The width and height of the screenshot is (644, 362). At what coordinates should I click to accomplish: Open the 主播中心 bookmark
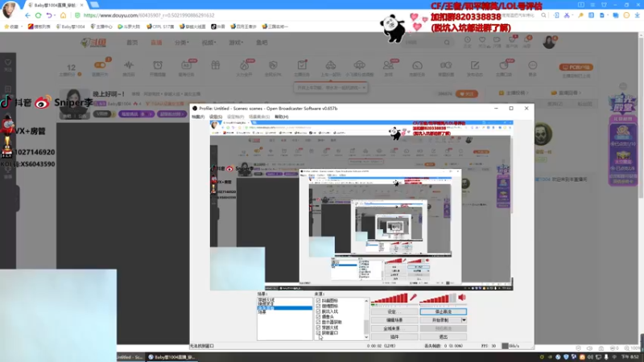pos(101,27)
